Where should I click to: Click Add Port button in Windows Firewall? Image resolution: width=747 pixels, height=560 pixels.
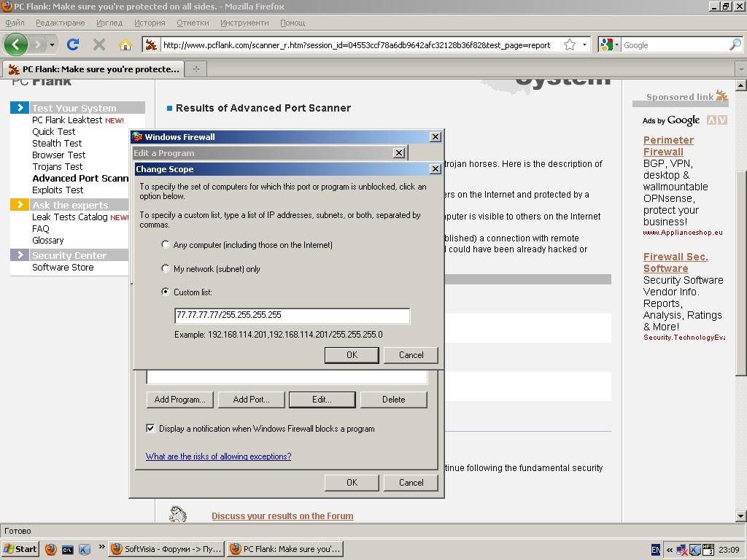point(251,400)
